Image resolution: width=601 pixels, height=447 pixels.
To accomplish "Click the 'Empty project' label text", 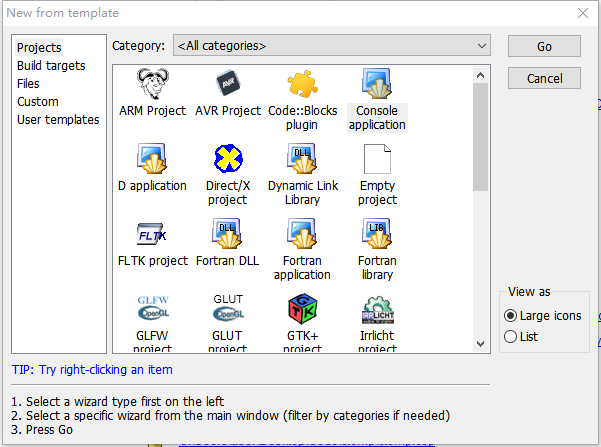I will [x=378, y=192].
